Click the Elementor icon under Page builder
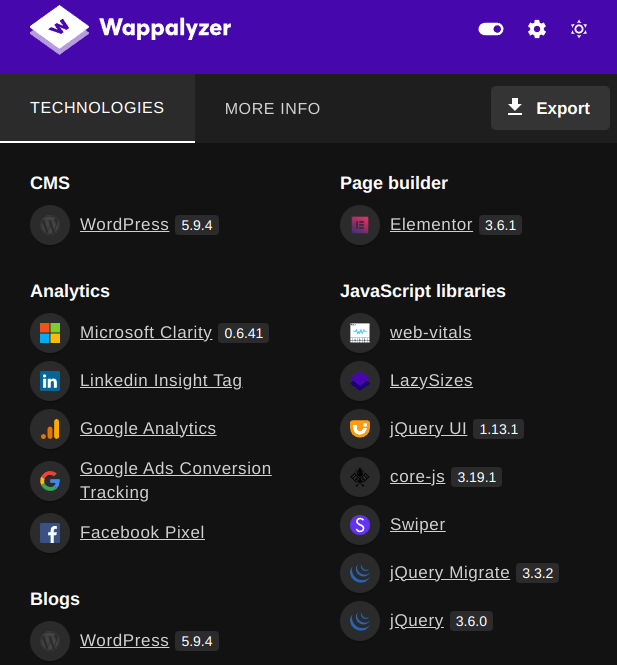This screenshot has height=665, width=617. pos(360,225)
